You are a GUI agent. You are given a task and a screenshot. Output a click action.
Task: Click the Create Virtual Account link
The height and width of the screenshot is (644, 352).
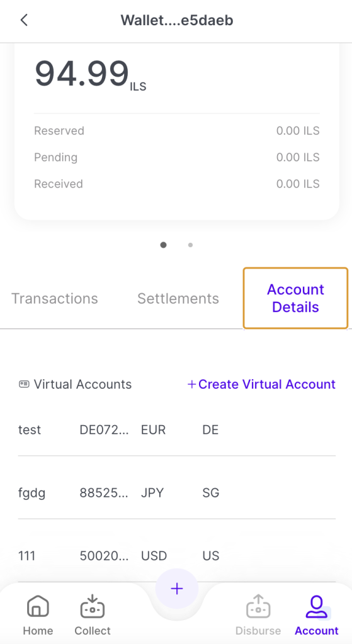(261, 384)
